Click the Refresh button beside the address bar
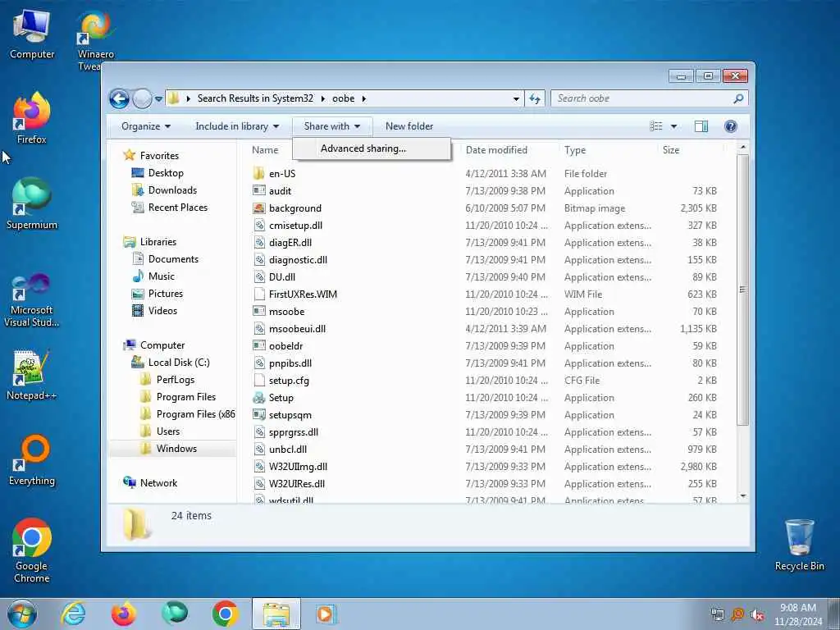840x630 pixels. tap(535, 98)
